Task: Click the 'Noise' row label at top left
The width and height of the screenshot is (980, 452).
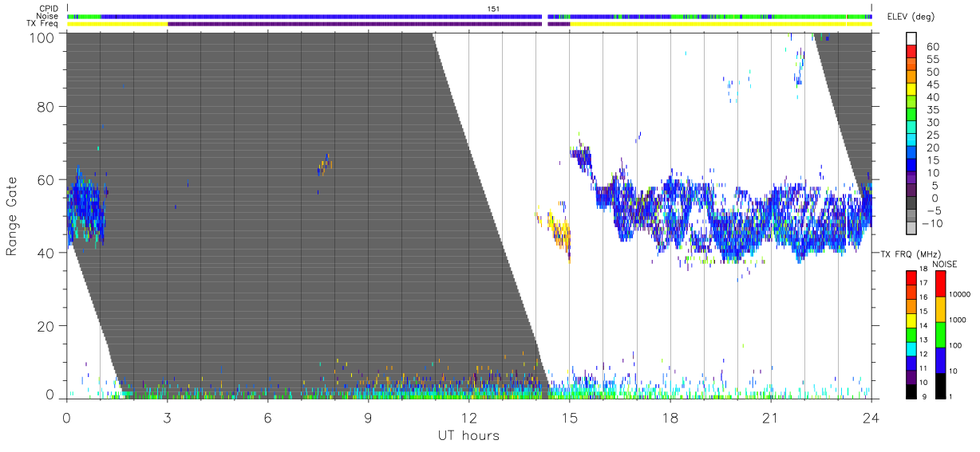Action: pyautogui.click(x=49, y=16)
